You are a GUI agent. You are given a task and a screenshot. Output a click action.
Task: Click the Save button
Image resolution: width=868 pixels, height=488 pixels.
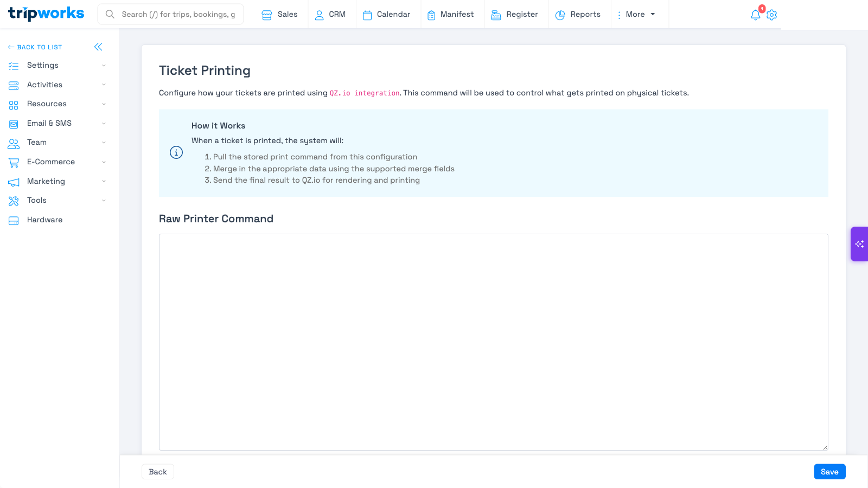pyautogui.click(x=829, y=472)
